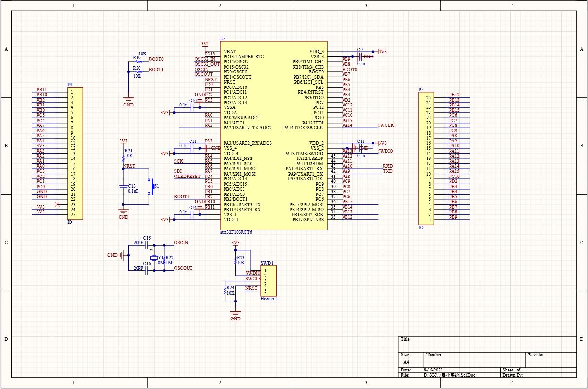Click the SCK net label

pos(179,161)
